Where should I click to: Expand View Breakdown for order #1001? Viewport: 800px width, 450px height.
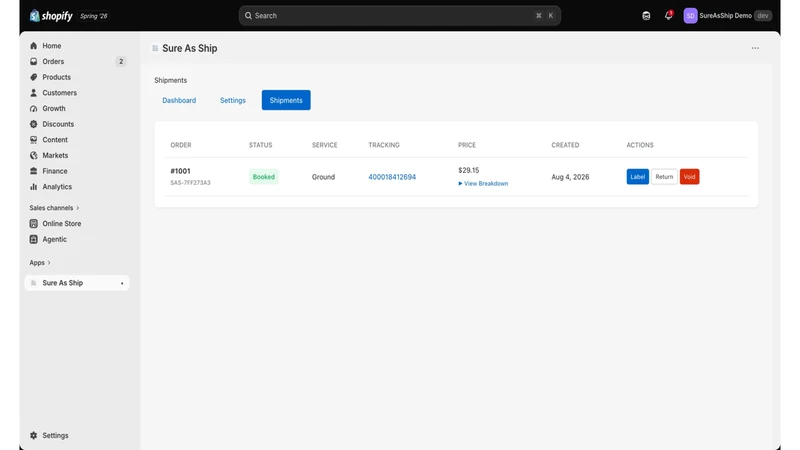coord(483,184)
